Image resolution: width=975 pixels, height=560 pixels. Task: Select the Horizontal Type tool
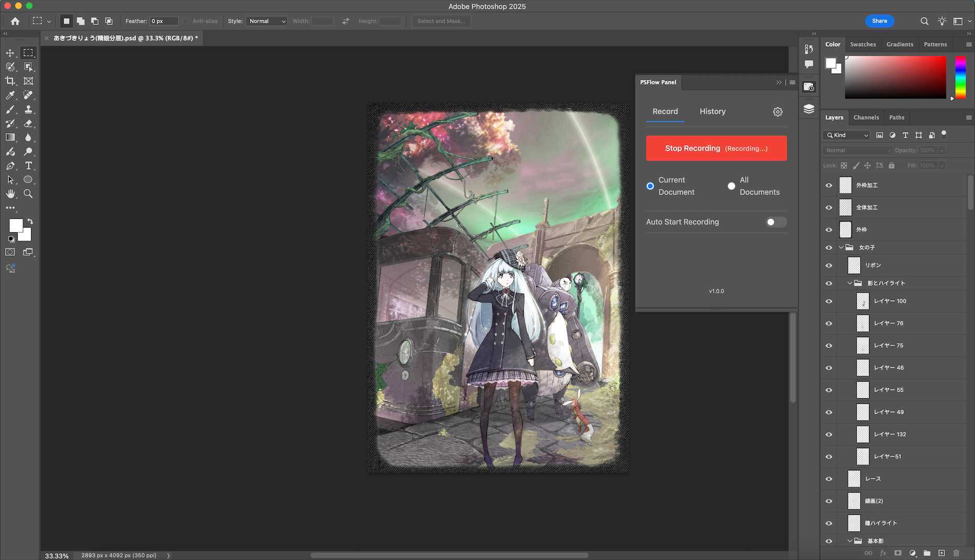pos(29,165)
